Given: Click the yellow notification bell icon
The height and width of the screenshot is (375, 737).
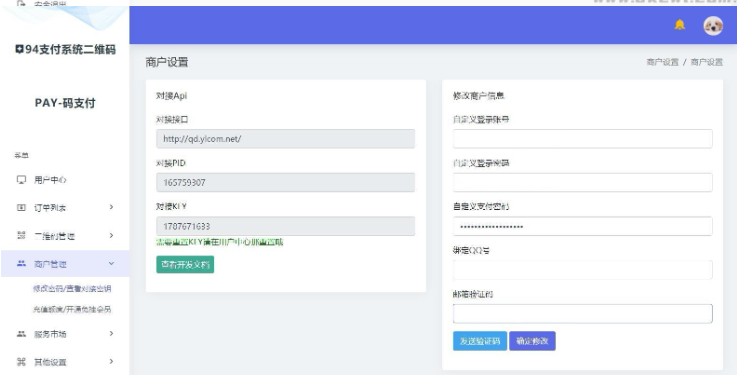Looking at the screenshot, I should coord(679,25).
